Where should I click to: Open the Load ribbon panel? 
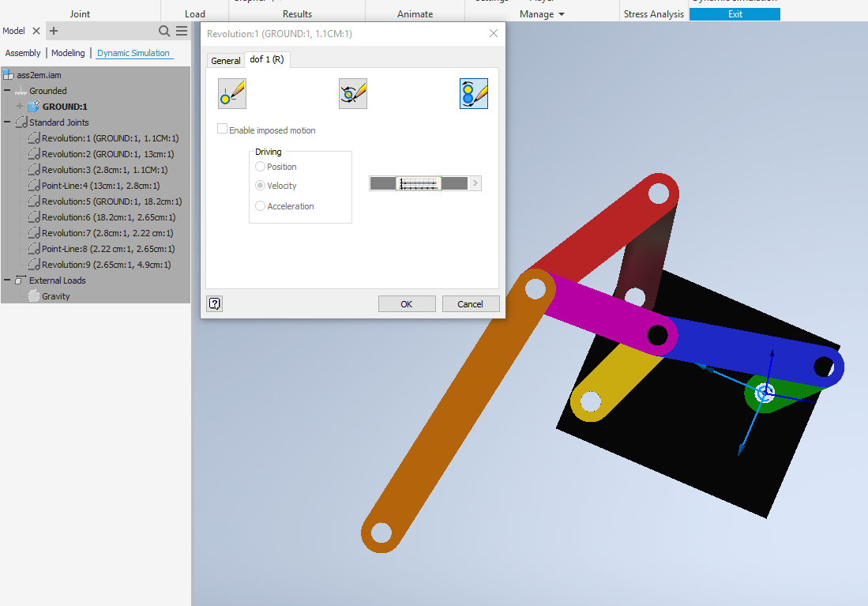[195, 14]
